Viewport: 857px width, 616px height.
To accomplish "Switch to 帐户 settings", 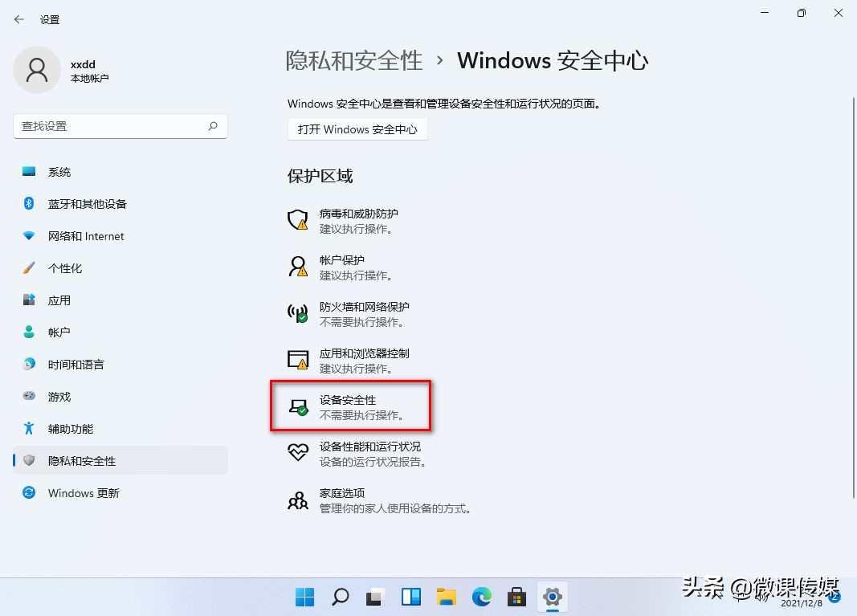I will [120, 332].
